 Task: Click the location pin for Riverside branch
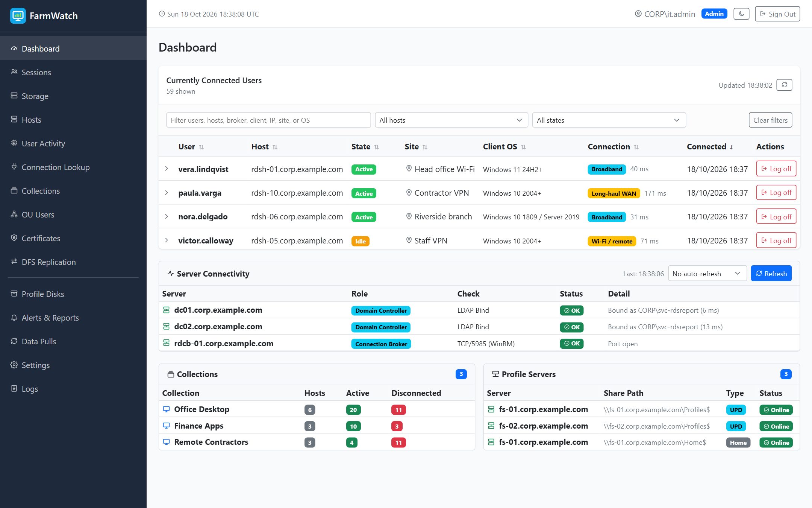click(x=409, y=216)
